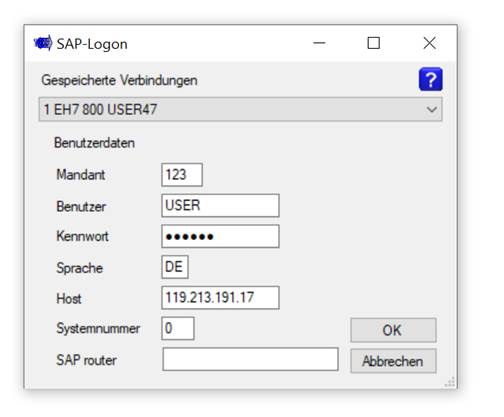504x417 pixels.
Task: Click the SAP-Logon title bar text
Action: tap(92, 44)
